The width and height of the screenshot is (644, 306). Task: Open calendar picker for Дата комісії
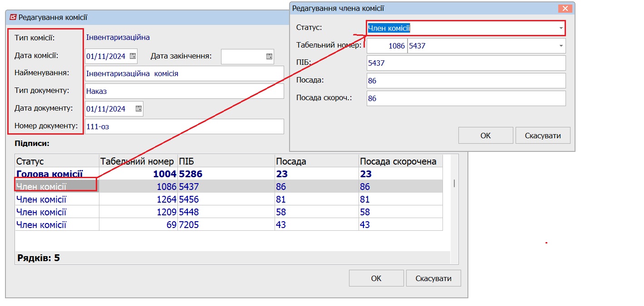tap(133, 56)
